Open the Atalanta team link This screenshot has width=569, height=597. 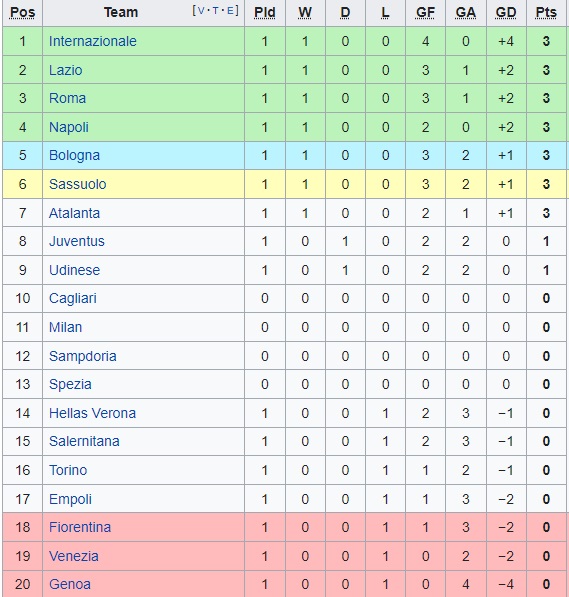pos(74,213)
